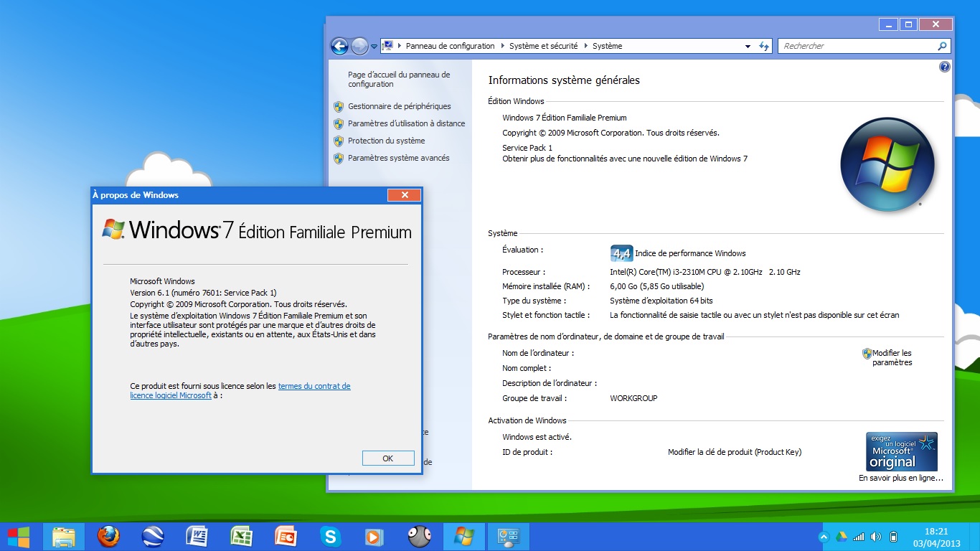This screenshot has width=980, height=551.
Task: Click the shield icon beside Protection du système
Action: [339, 141]
